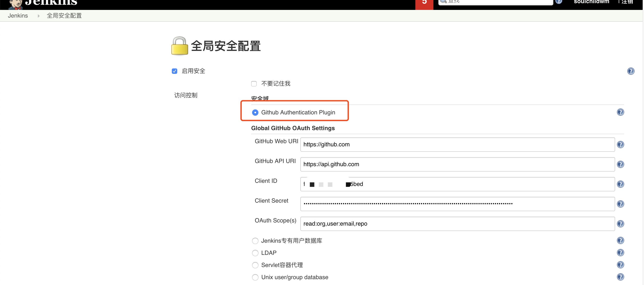Enable the 不要记住我 checkbox

coord(254,84)
